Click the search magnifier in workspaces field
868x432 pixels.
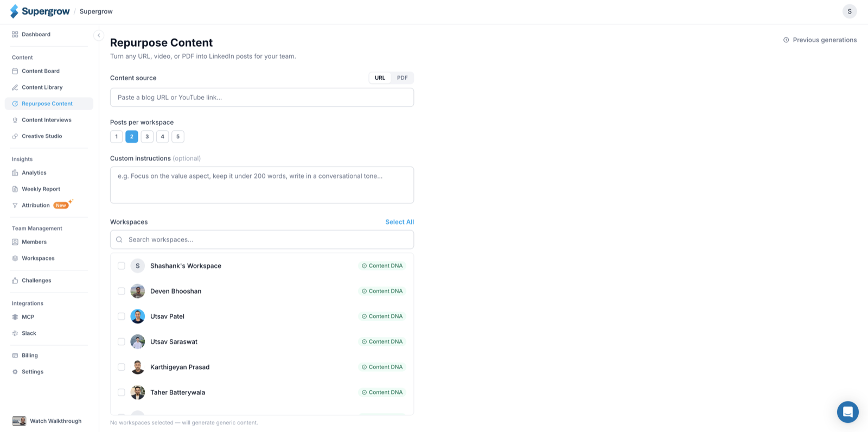[119, 239]
